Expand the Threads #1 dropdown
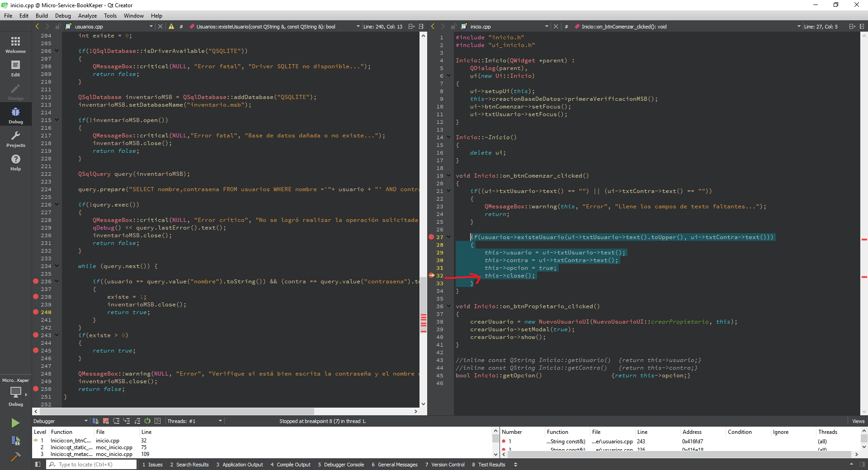The height and width of the screenshot is (470, 868). (x=220, y=421)
